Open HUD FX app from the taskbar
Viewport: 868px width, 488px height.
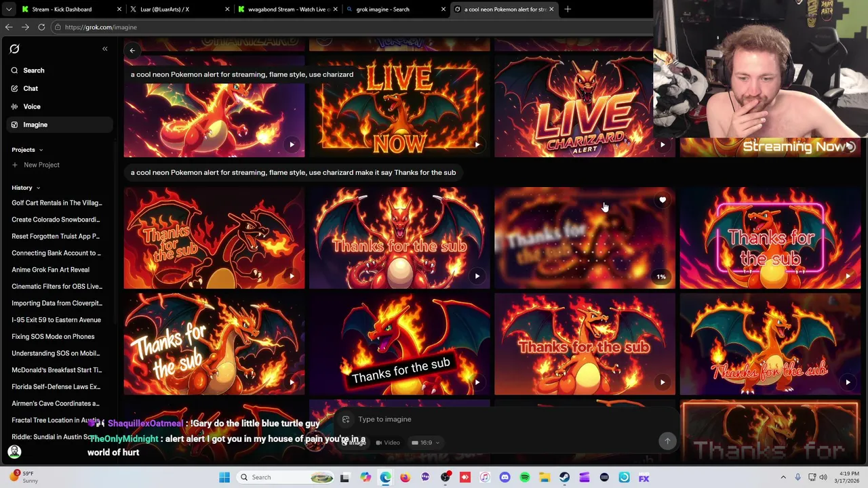pos(644,477)
